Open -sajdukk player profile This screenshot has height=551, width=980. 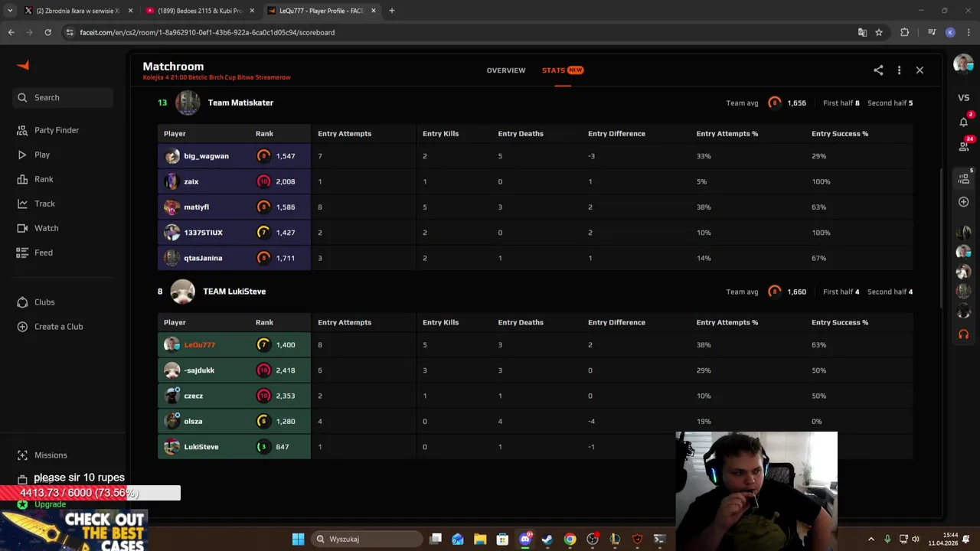pyautogui.click(x=199, y=370)
